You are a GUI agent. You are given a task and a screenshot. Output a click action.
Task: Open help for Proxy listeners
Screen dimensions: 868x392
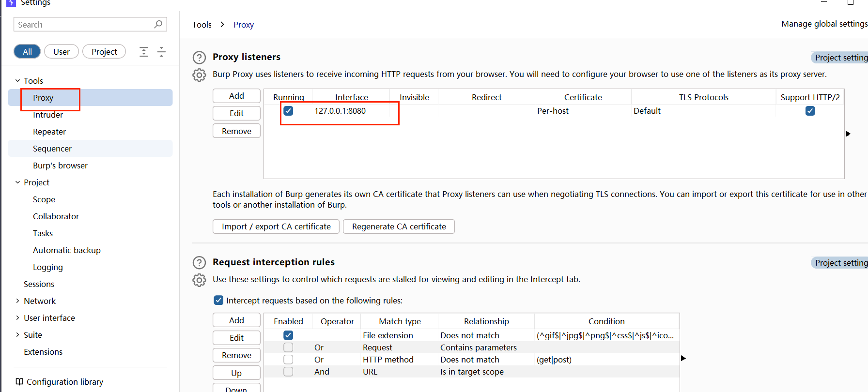point(199,58)
